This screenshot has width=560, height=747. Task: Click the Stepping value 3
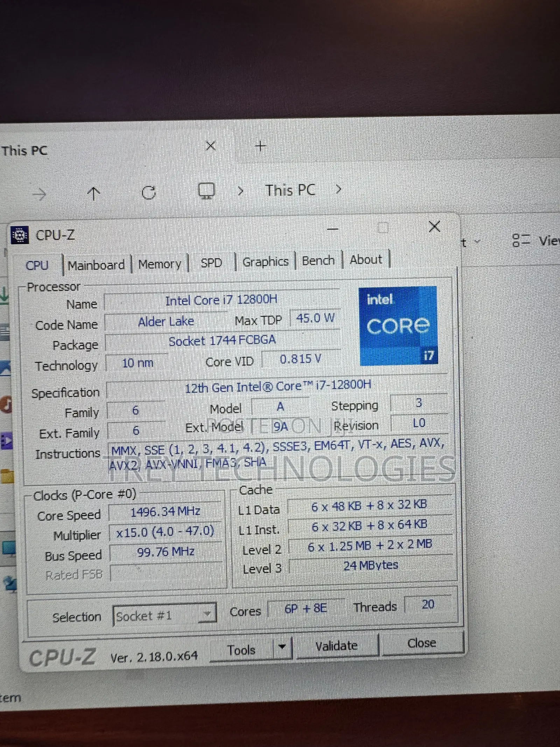[x=419, y=403]
